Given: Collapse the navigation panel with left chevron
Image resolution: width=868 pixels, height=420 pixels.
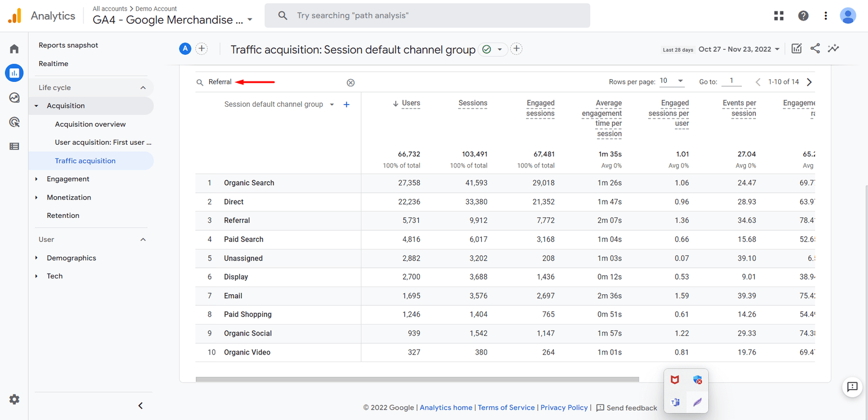Looking at the screenshot, I should point(141,405).
